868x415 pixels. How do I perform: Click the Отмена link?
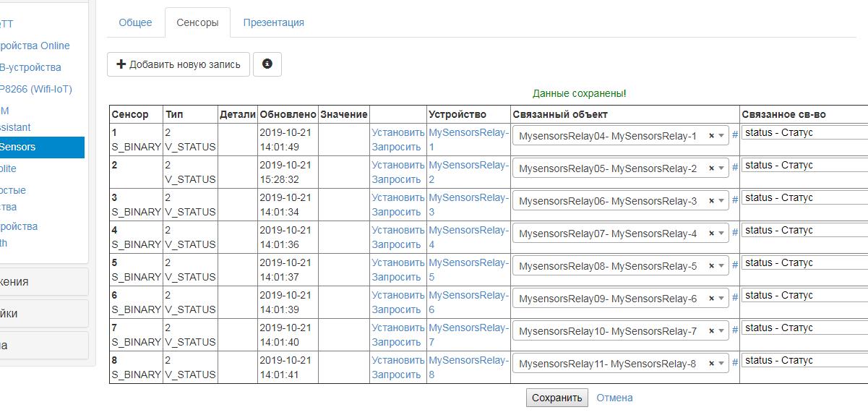click(614, 398)
